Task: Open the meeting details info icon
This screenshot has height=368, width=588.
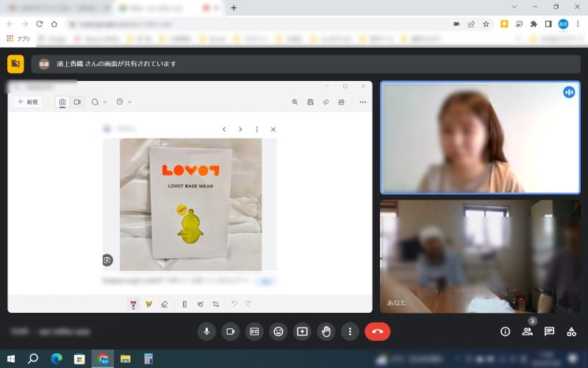Action: [505, 331]
